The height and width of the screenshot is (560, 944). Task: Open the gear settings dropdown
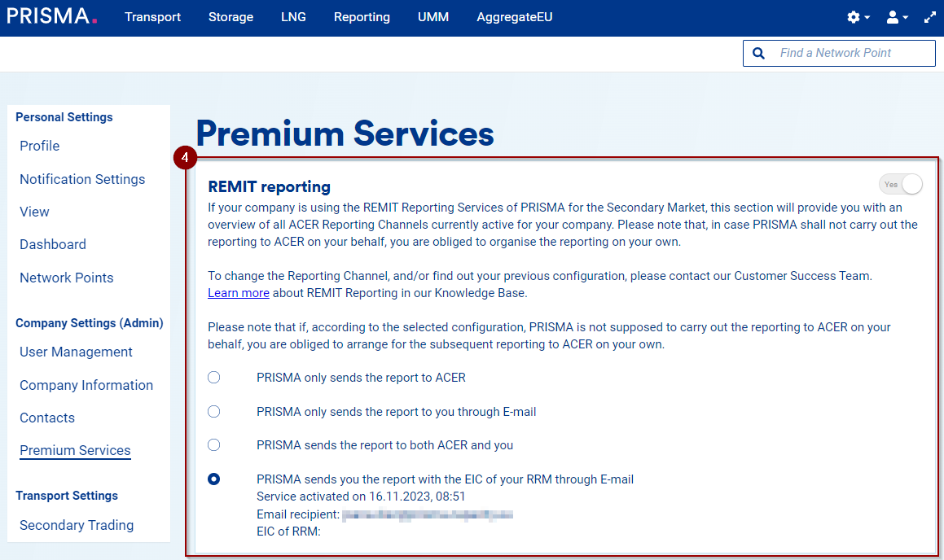(858, 17)
